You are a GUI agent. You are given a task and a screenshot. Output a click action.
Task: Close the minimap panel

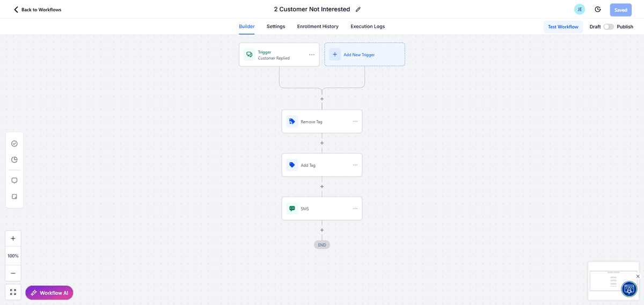[x=638, y=276]
